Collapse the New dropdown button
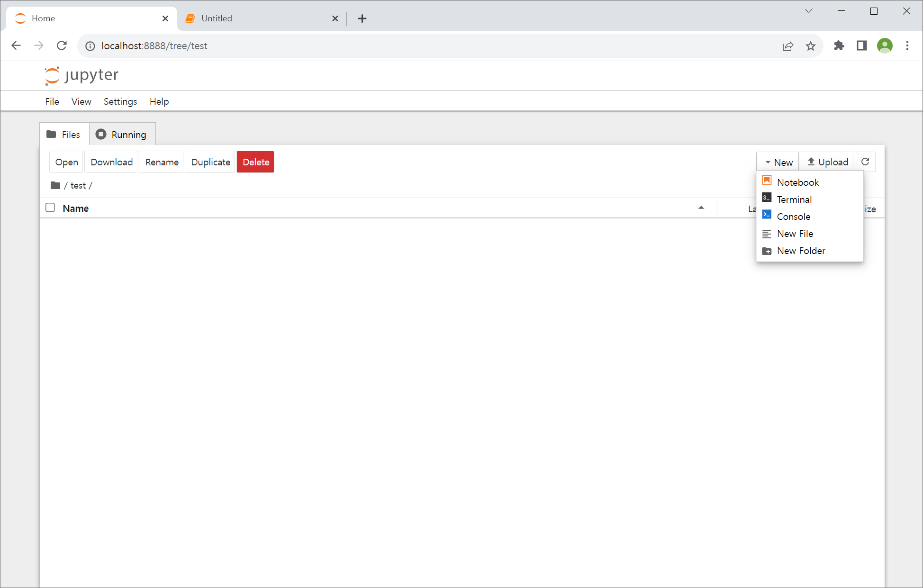923x588 pixels. point(778,162)
